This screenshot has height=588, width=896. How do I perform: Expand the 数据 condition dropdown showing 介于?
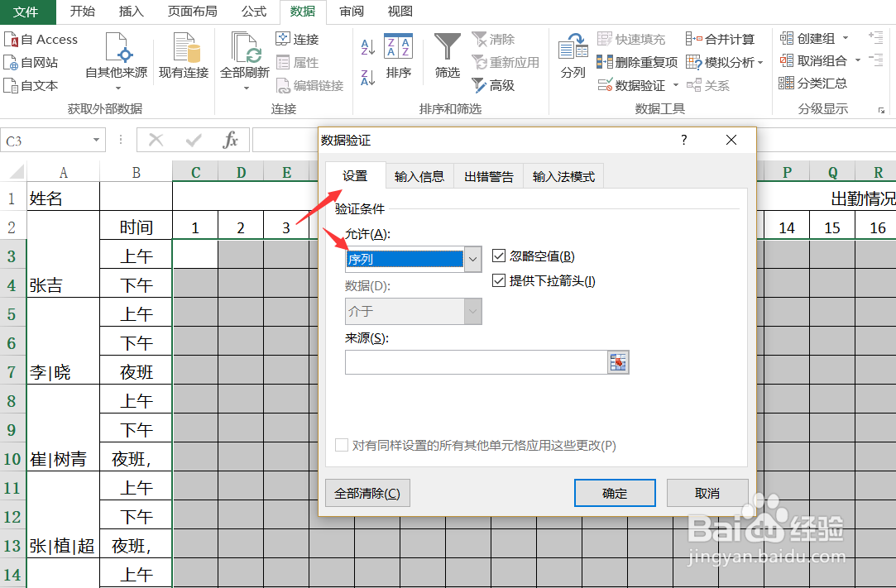click(472, 311)
